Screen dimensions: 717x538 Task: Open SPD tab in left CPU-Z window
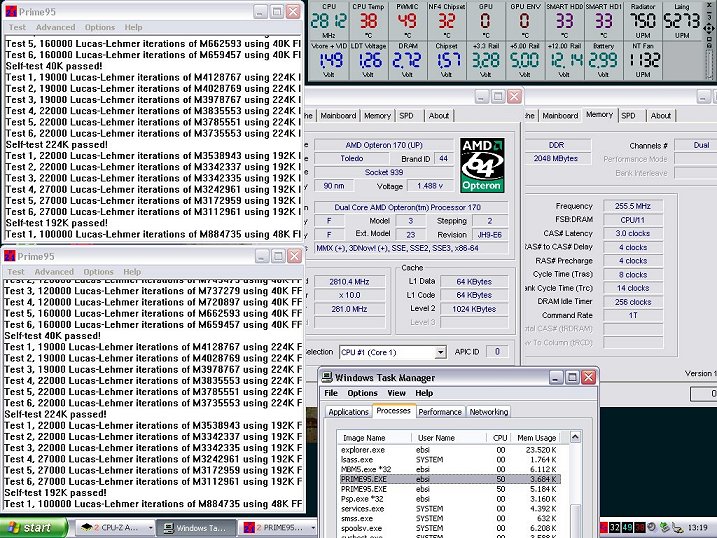click(x=406, y=116)
